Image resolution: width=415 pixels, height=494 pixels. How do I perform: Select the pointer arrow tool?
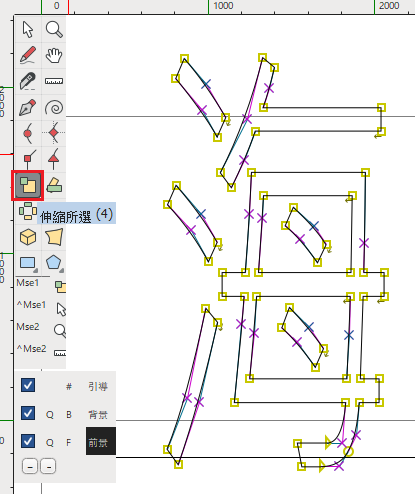click(x=28, y=29)
